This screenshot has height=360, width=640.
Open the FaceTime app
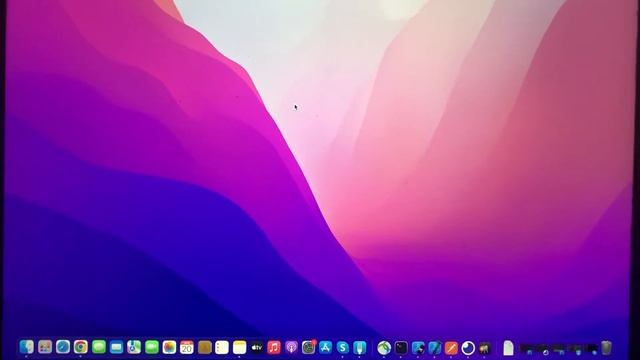point(151,347)
